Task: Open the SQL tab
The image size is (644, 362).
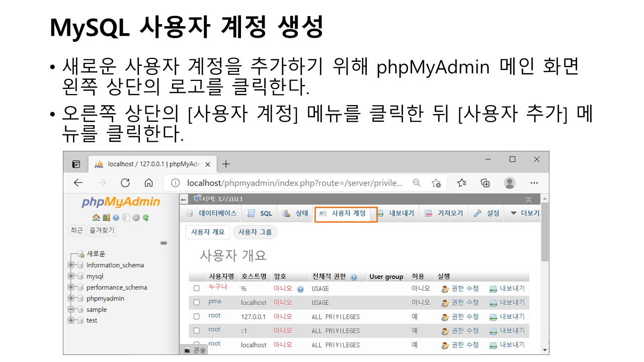Action: [260, 213]
